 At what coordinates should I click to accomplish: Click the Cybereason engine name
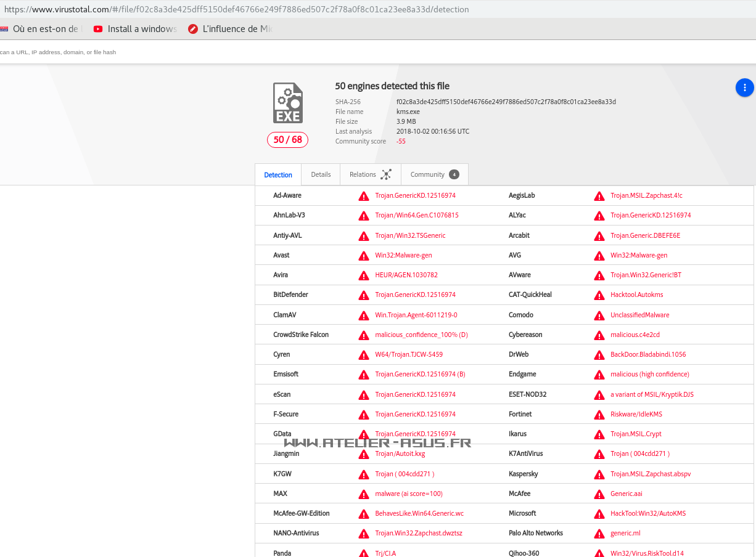(x=525, y=335)
